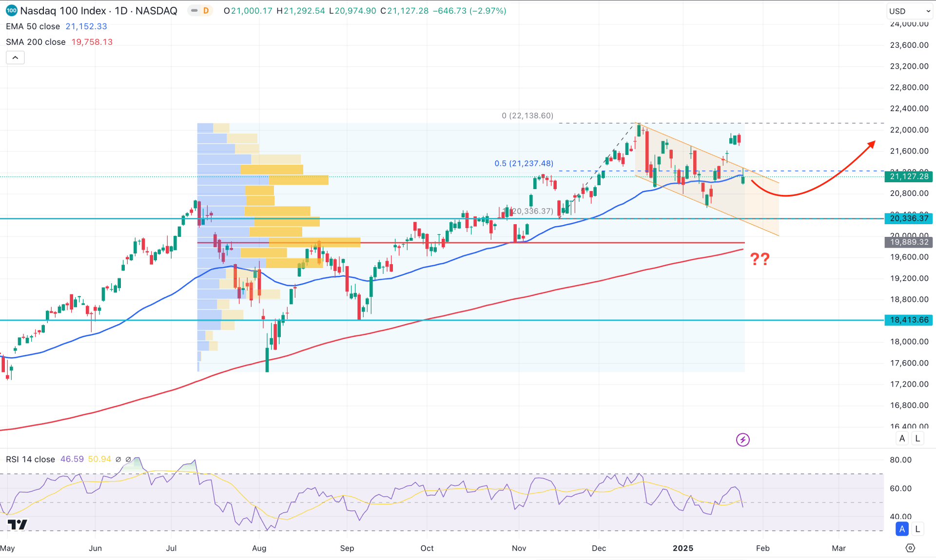Viewport: 936px width, 560px height.
Task: Select the SMA 200 close indicator legend
Action: 36,42
